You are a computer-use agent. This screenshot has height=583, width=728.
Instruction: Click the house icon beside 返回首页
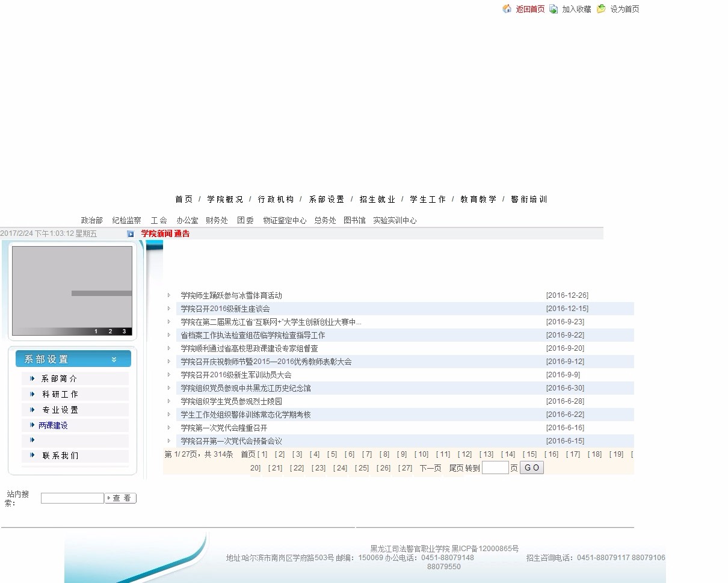[x=507, y=9]
